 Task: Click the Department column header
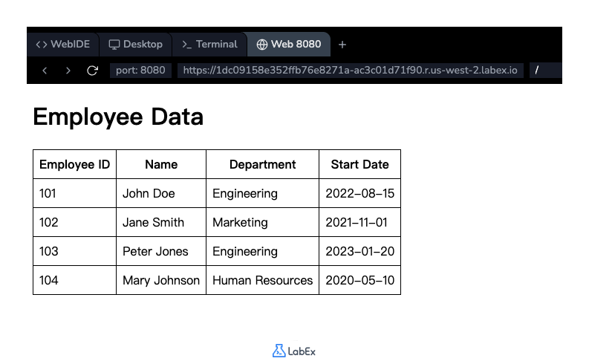click(262, 164)
